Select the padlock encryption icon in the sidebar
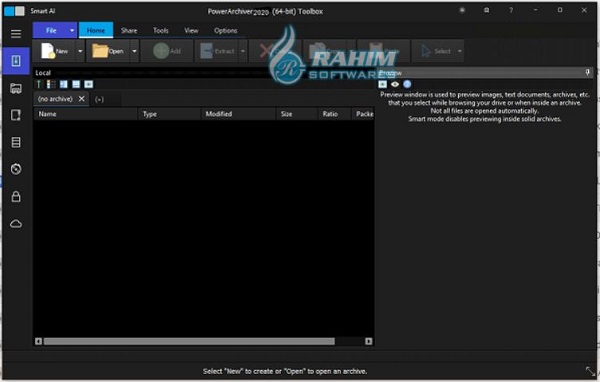 (x=16, y=196)
